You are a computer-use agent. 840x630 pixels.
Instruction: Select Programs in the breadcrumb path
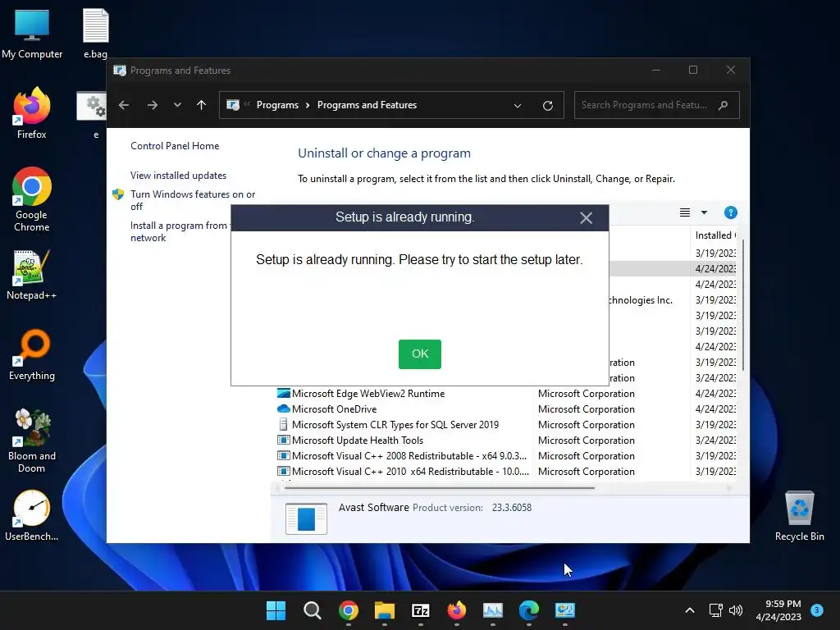point(277,105)
